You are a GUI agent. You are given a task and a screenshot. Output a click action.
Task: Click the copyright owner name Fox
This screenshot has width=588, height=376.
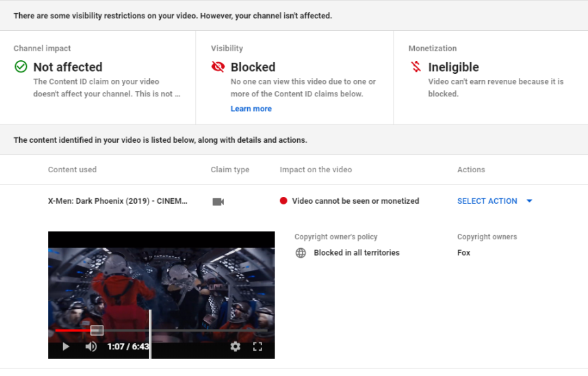tap(463, 253)
